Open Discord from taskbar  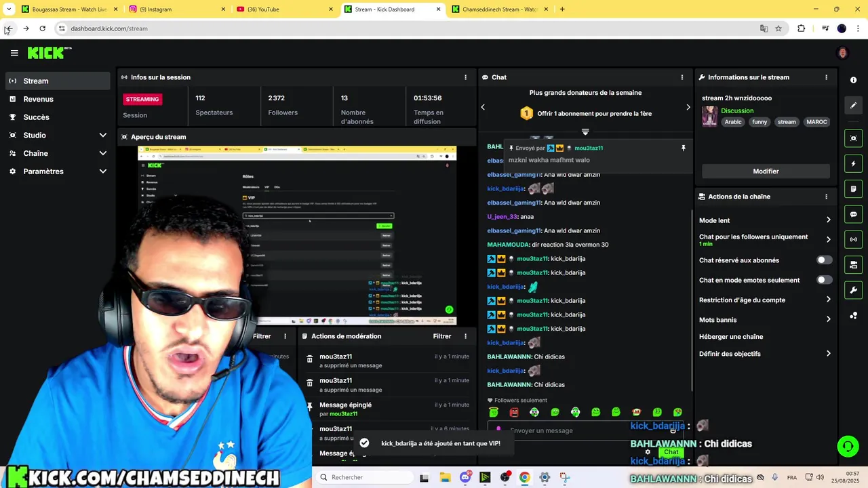[x=465, y=477]
